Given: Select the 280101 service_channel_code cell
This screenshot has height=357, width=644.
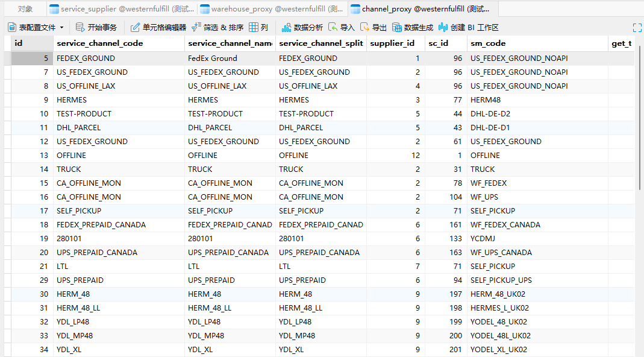Looking at the screenshot, I should coord(119,239).
